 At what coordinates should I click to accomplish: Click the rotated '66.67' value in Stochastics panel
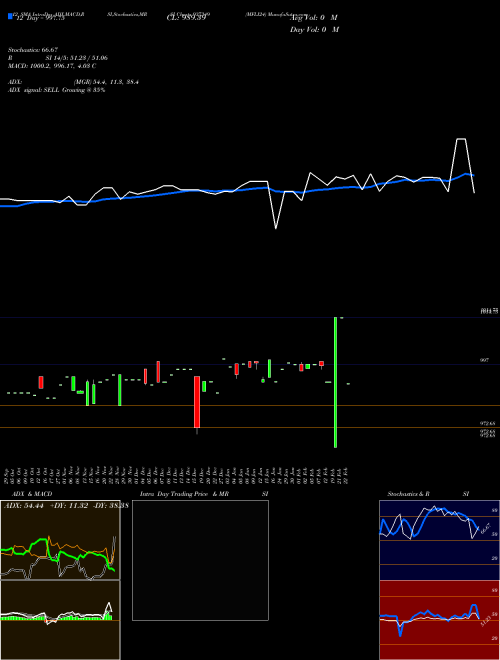click(485, 528)
